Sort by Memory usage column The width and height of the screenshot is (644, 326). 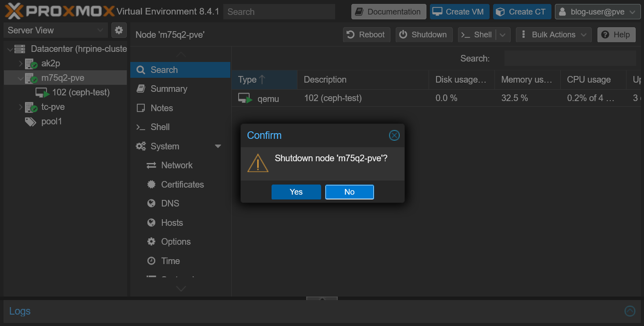tap(527, 80)
